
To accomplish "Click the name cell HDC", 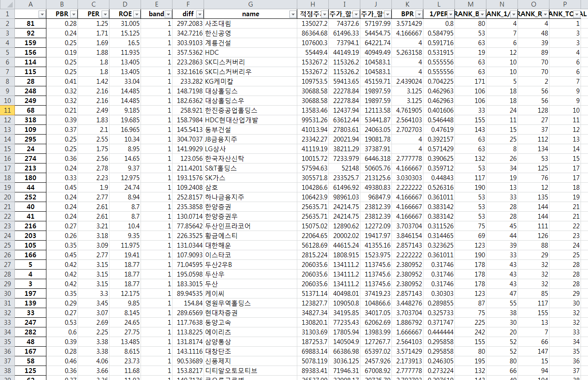I will point(250,53).
